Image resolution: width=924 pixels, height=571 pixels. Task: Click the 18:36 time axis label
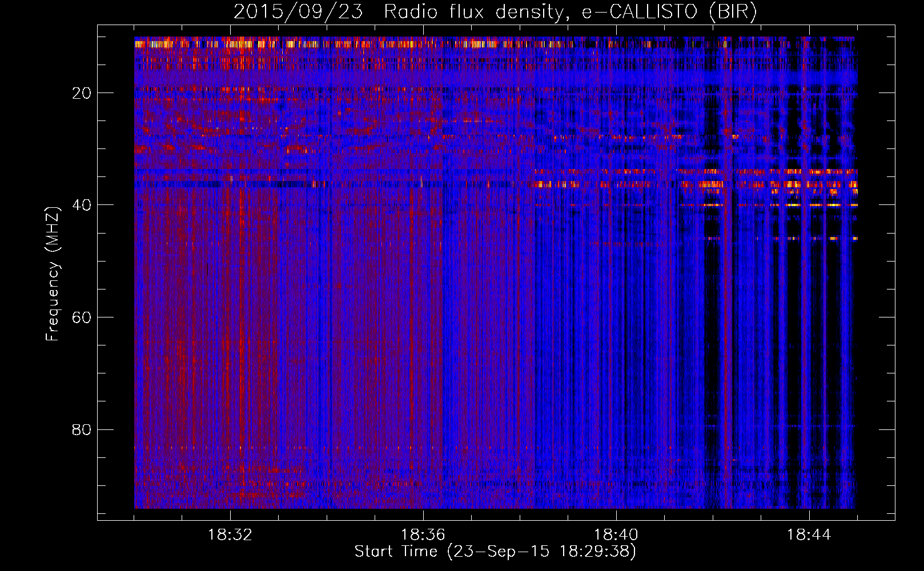[x=423, y=535]
